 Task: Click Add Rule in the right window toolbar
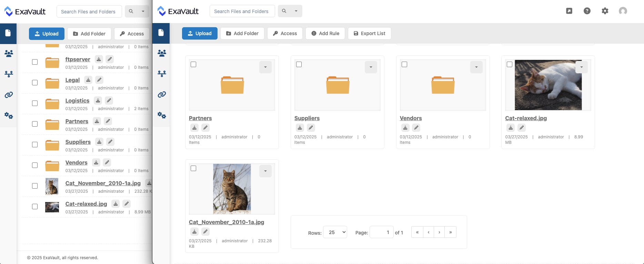(x=325, y=33)
